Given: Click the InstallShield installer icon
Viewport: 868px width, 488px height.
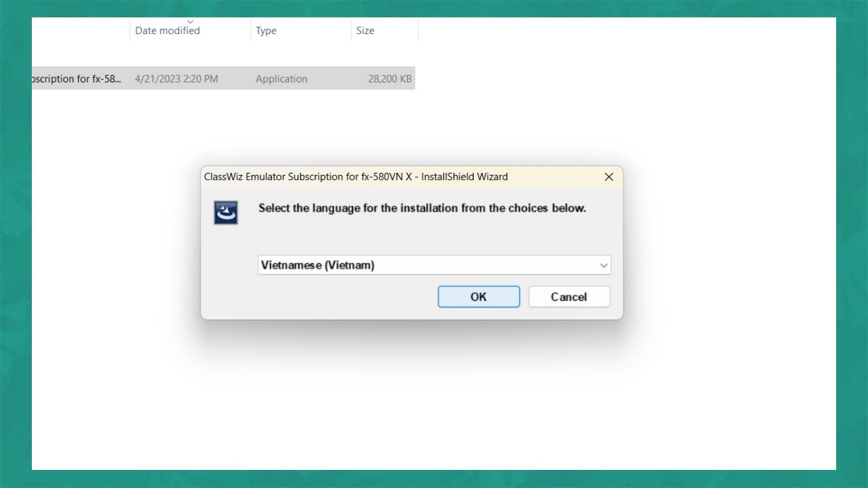Looking at the screenshot, I should coord(226,213).
